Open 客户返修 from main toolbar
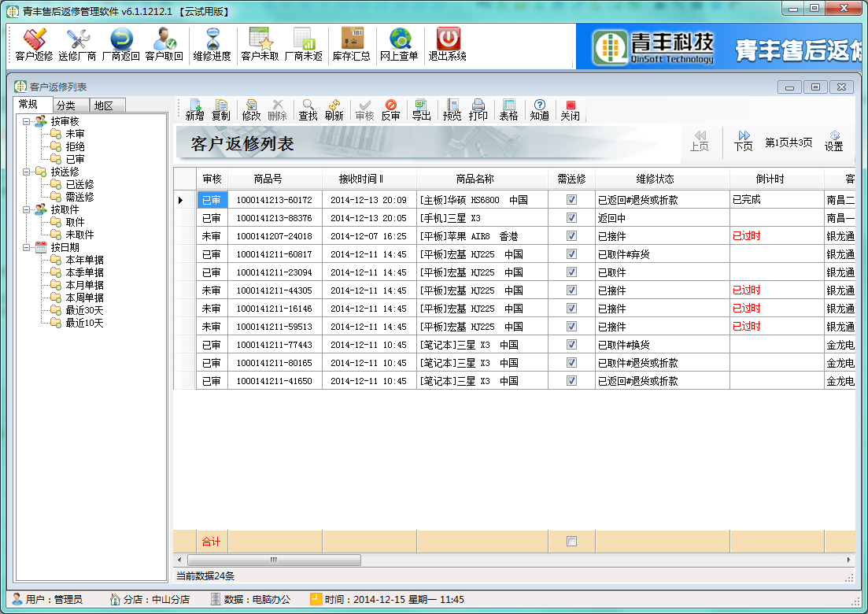 [x=34, y=46]
